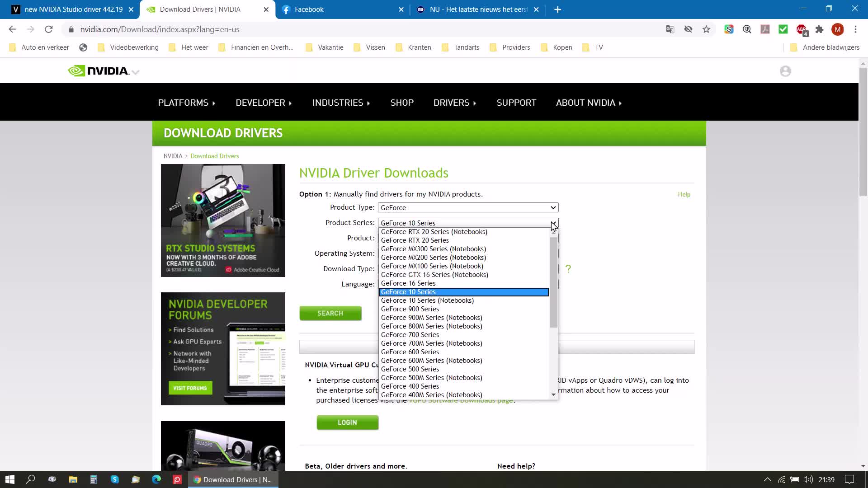Screen dimensions: 868x488
Task: Select GeForce RTX 20 Series option
Action: pos(415,240)
